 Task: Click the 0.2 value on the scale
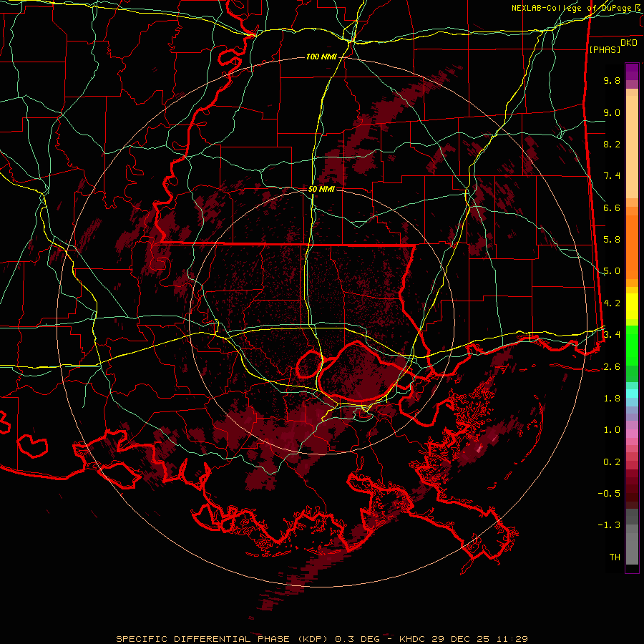(612, 462)
